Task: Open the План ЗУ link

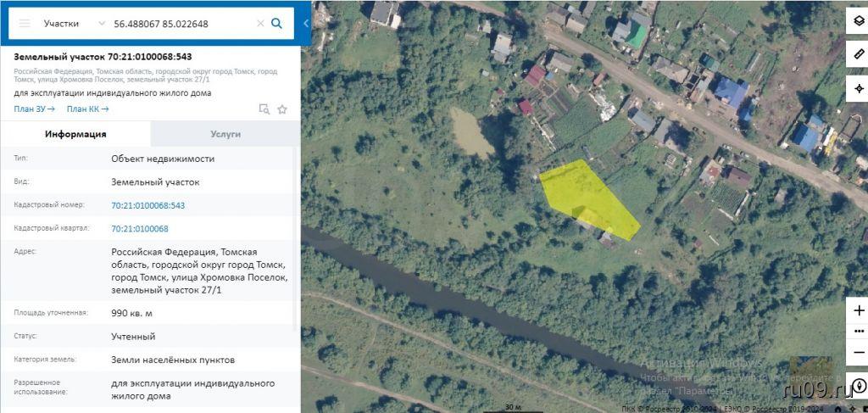Action: point(34,109)
